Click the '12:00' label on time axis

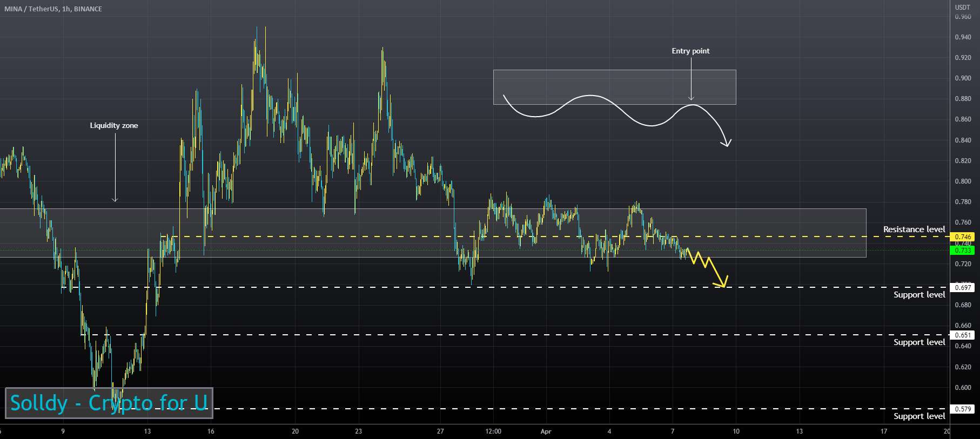point(493,431)
